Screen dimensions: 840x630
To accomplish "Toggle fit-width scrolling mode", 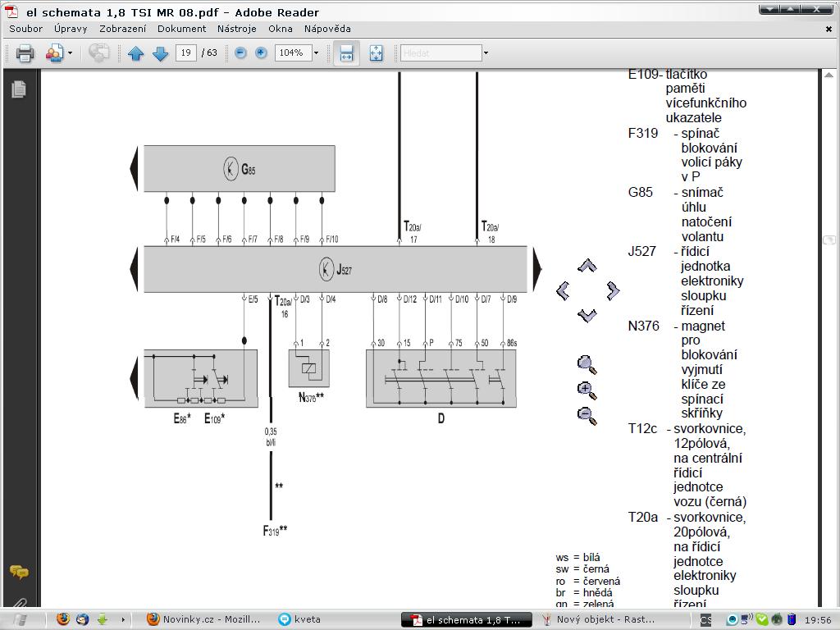I will click(x=346, y=53).
